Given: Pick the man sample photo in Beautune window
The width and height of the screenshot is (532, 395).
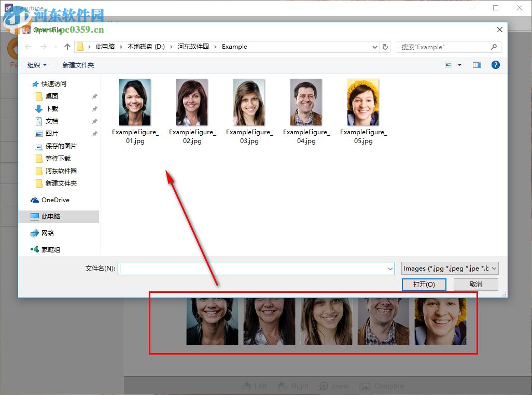Looking at the screenshot, I should [383, 321].
